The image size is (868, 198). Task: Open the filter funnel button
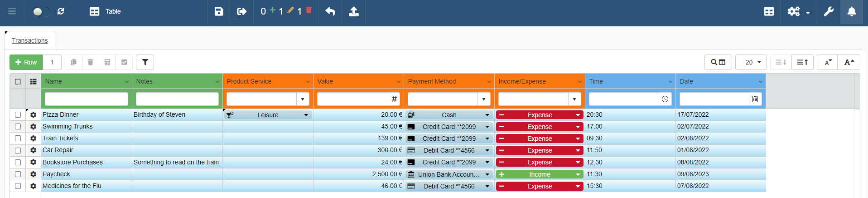145,62
